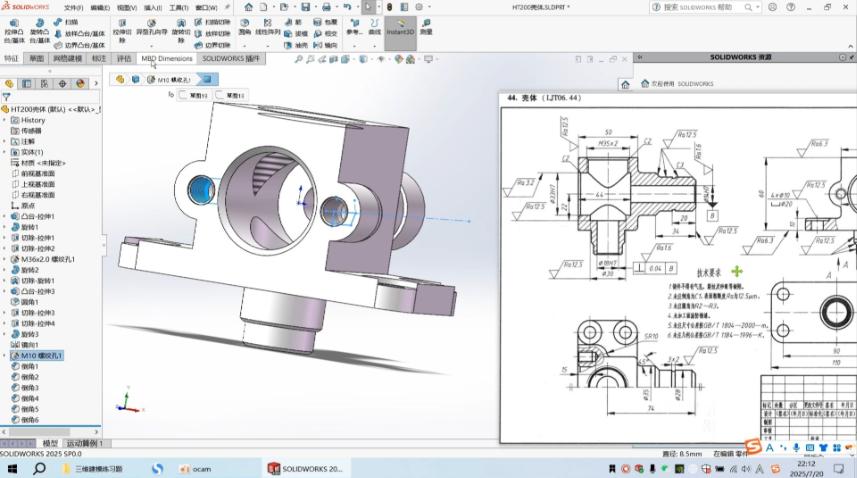Click the Zoom to Fit magnifier icon
The height and width of the screenshot is (478, 857).
(298, 59)
